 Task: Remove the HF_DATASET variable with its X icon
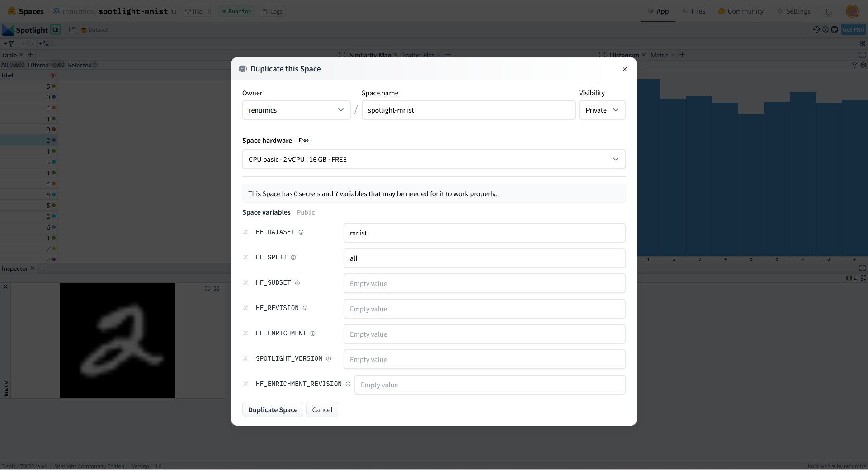245,232
